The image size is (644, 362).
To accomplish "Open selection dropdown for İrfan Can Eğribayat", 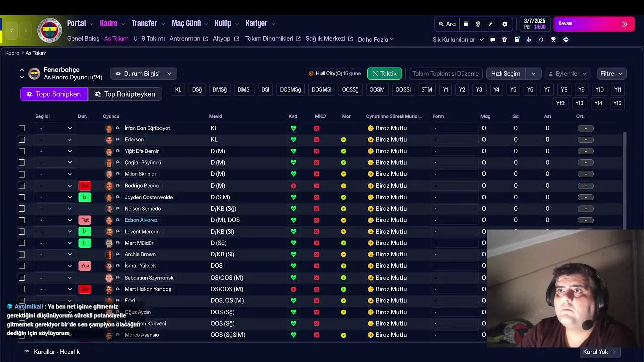I will click(x=55, y=128).
